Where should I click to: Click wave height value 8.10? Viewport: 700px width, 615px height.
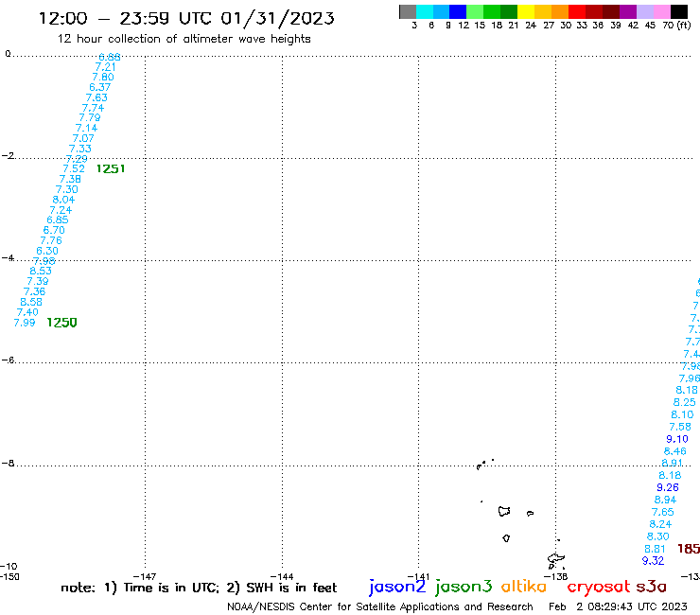682,414
